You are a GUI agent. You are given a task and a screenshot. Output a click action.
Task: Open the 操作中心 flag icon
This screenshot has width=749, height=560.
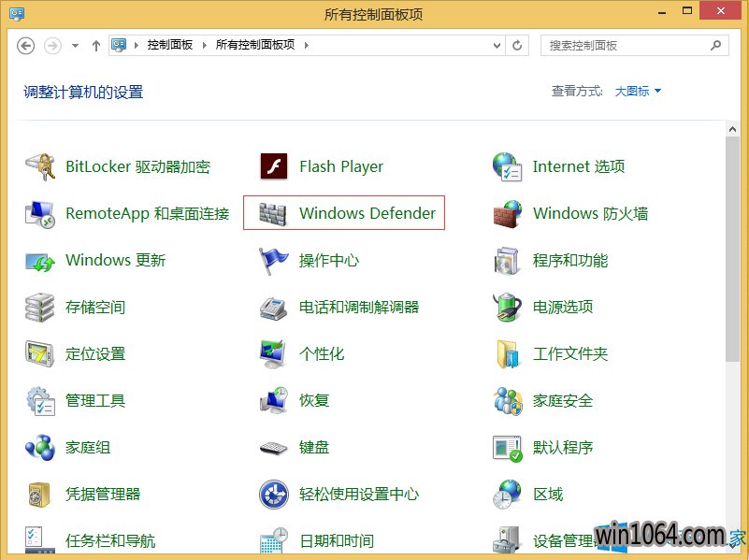(273, 261)
